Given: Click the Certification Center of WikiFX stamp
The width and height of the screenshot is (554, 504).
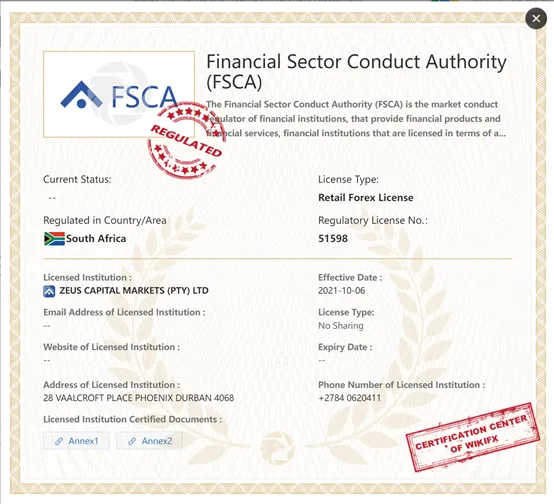Looking at the screenshot, I should [473, 437].
